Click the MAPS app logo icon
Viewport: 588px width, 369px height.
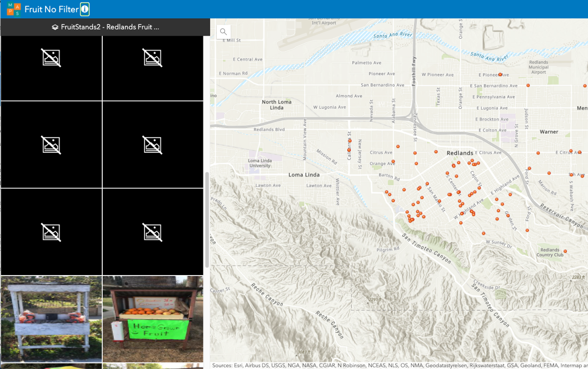14,9
